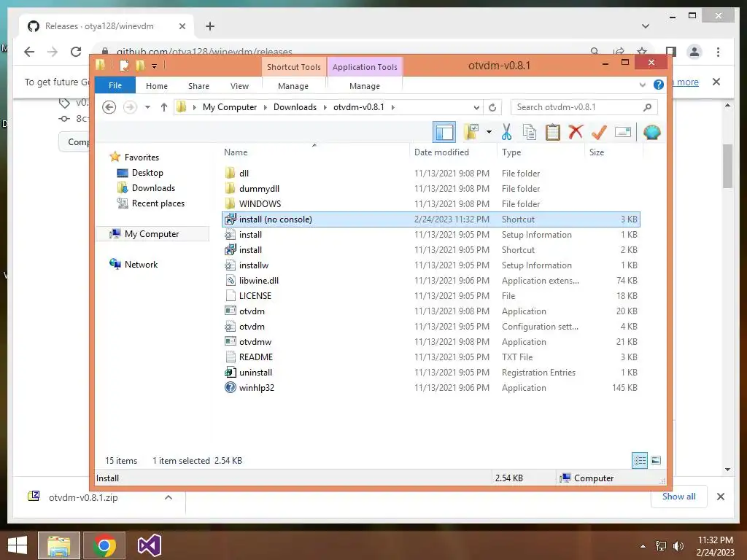The image size is (747, 560).
Task: Select Downloads in the navigation pane
Action: [x=153, y=187]
